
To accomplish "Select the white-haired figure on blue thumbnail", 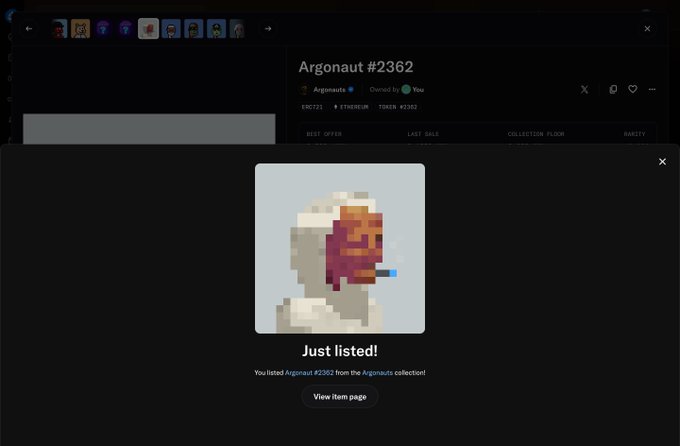I will (171, 29).
